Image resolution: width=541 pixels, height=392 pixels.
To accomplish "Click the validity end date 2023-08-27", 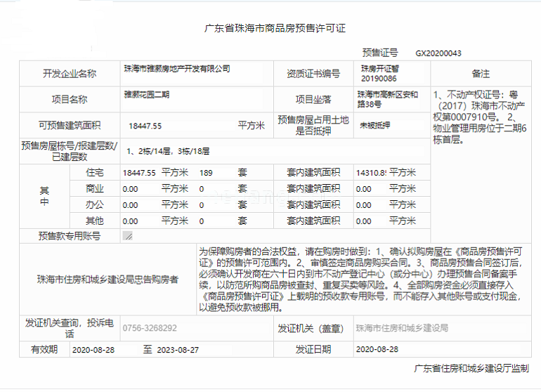I will click(x=178, y=349).
